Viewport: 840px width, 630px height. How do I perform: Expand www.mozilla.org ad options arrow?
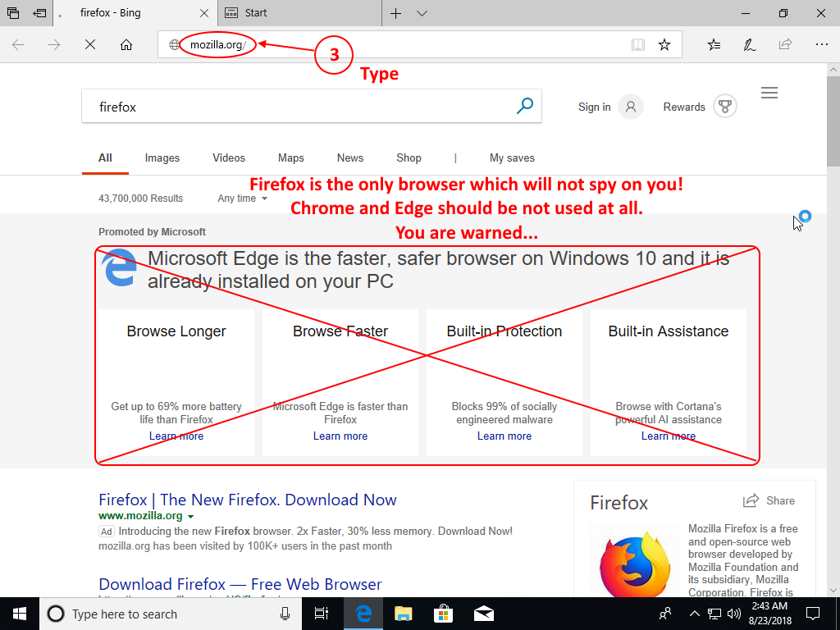[x=191, y=517]
